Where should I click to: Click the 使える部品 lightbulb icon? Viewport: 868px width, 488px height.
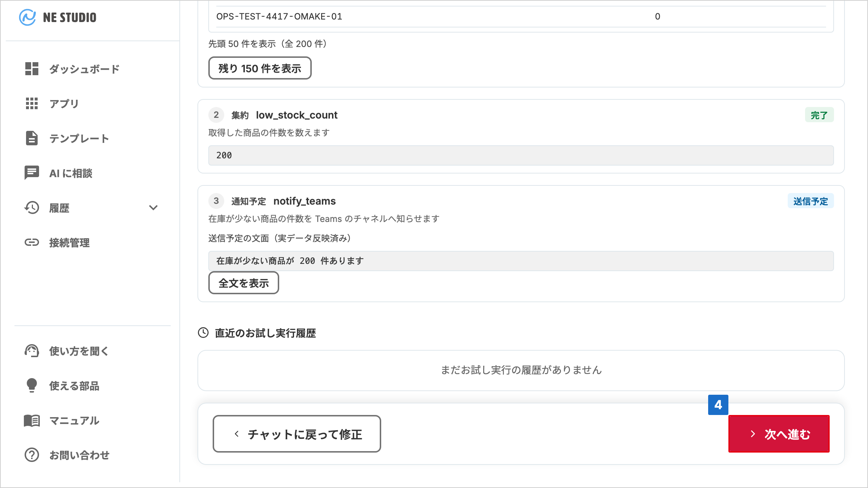coord(32,385)
